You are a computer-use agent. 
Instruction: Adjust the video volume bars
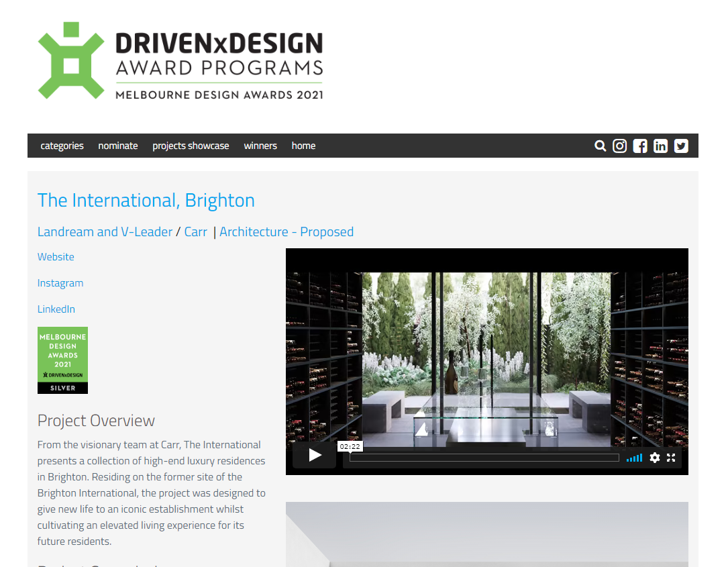[x=634, y=458]
